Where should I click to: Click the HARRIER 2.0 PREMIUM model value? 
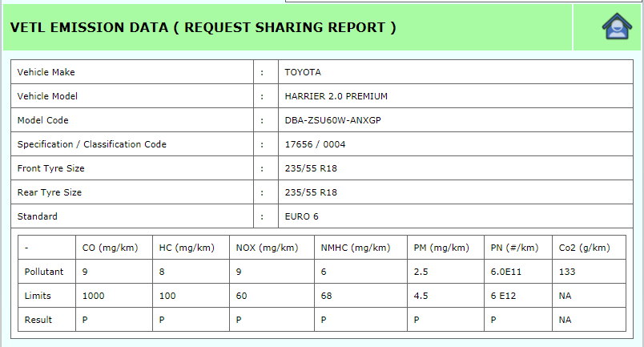click(336, 96)
